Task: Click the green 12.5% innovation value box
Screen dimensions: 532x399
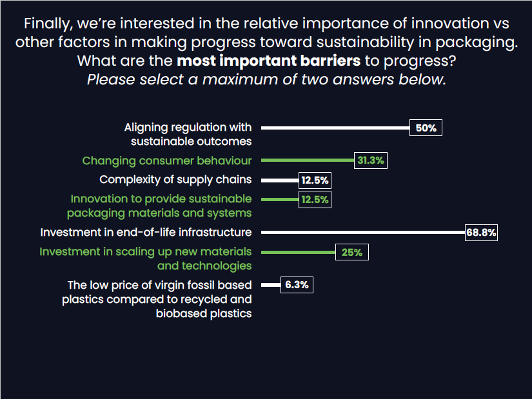Action: pyautogui.click(x=315, y=200)
